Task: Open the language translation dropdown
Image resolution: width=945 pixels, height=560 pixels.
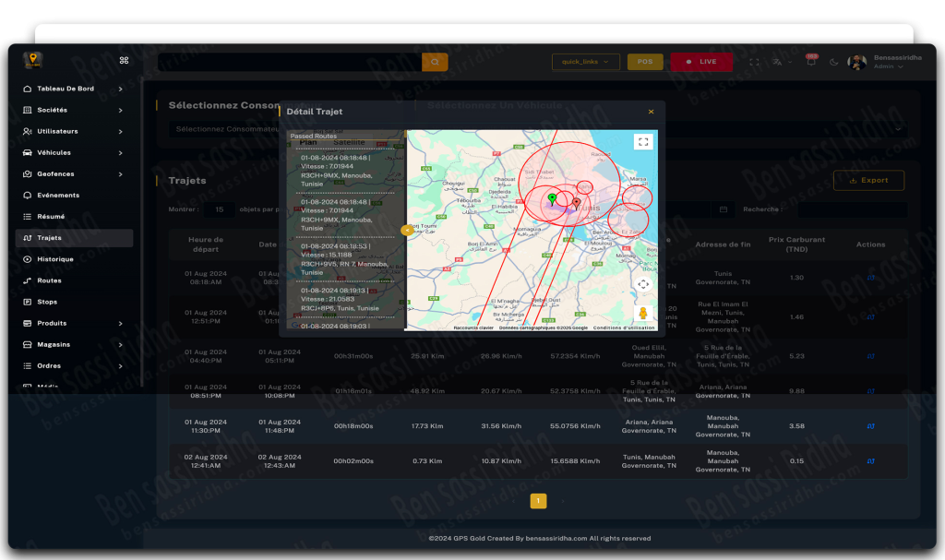Action: 781,62
